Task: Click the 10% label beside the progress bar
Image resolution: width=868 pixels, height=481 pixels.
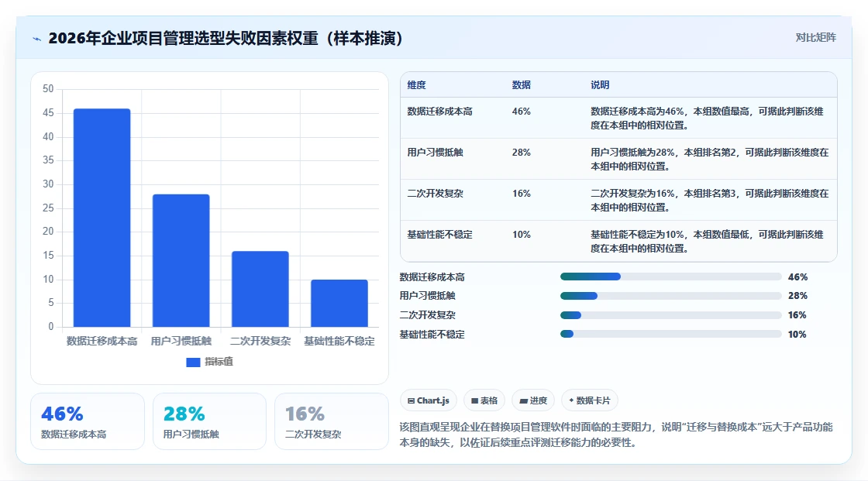Action: click(797, 335)
